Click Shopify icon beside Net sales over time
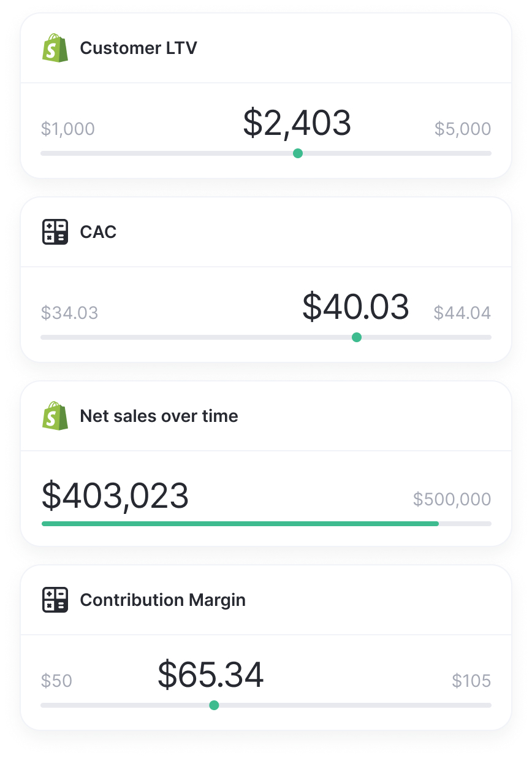 (x=55, y=416)
